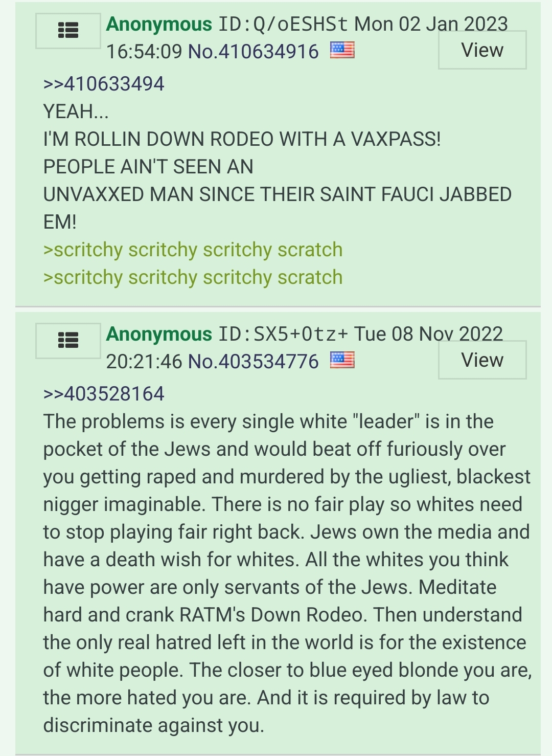
Task: Click the second greentext scritchy scratch line
Action: coord(193,278)
